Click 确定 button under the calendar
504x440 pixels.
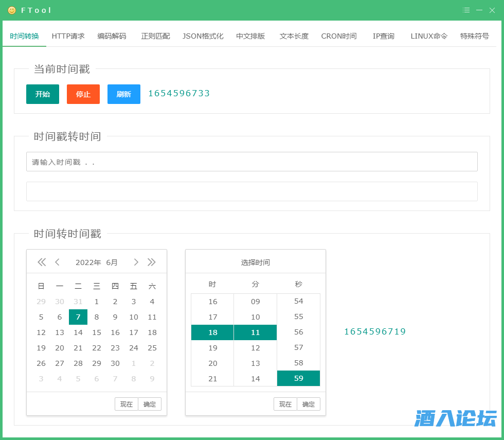(150, 404)
